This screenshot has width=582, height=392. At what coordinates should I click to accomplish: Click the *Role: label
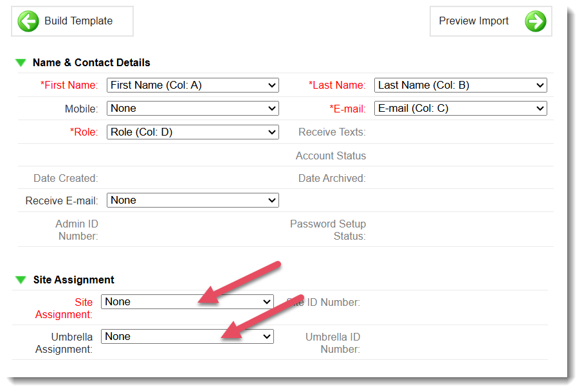[84, 132]
